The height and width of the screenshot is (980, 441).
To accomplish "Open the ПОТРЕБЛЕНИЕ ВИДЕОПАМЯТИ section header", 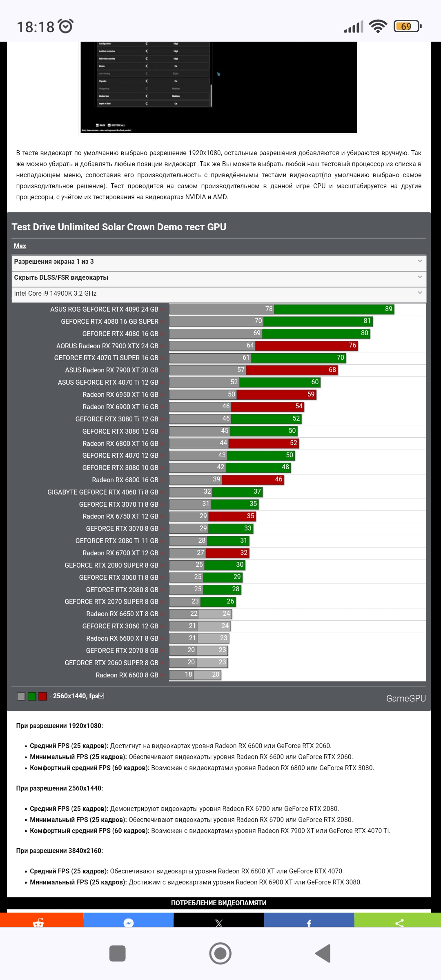I will tap(219, 903).
